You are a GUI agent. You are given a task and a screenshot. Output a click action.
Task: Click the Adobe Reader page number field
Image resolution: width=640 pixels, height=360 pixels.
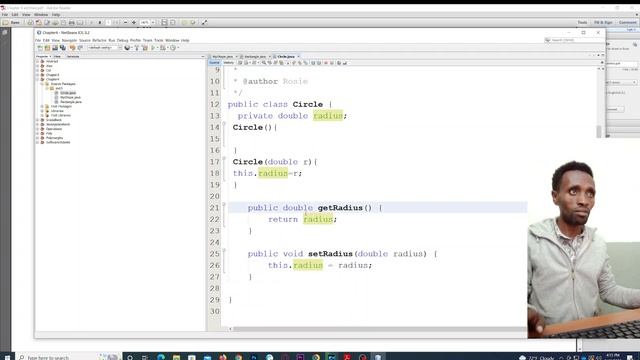click(109, 22)
